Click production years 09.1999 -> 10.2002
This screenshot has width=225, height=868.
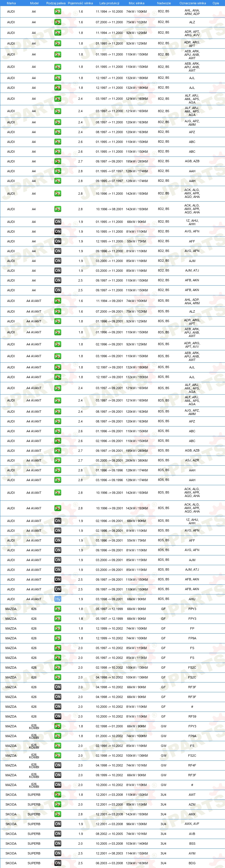(109, 775)
